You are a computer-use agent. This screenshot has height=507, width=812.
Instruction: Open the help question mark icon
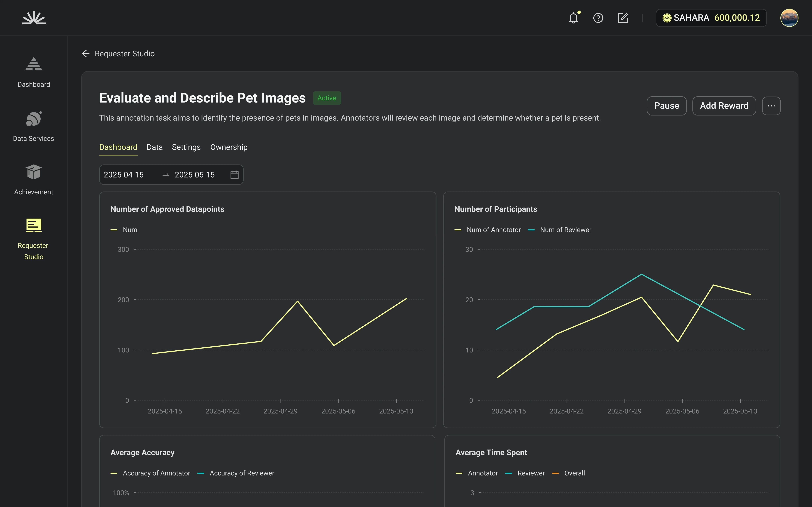[x=598, y=18]
